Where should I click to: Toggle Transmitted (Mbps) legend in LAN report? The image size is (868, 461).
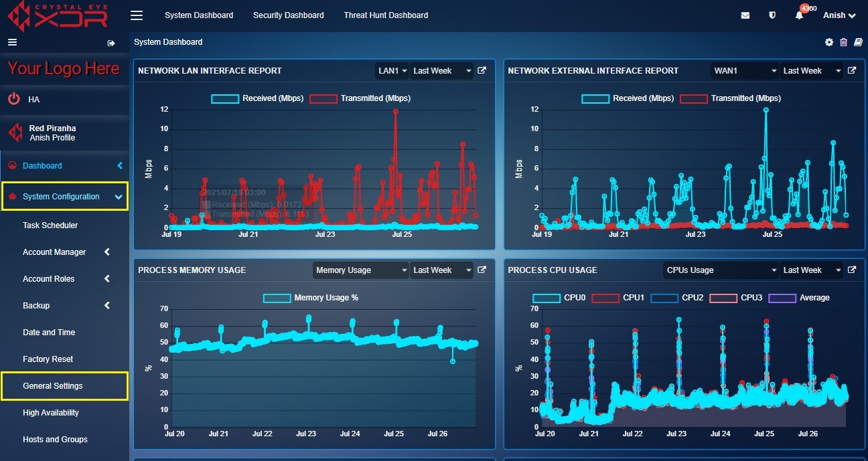pyautogui.click(x=360, y=98)
